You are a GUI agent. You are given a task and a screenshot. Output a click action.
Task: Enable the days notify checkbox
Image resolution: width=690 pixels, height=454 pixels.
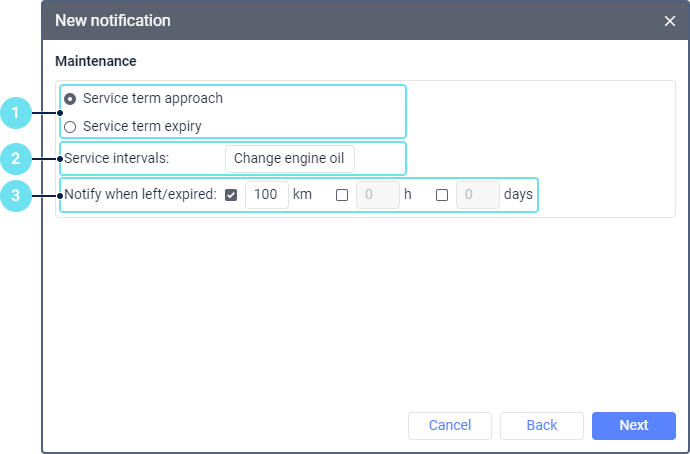(442, 196)
